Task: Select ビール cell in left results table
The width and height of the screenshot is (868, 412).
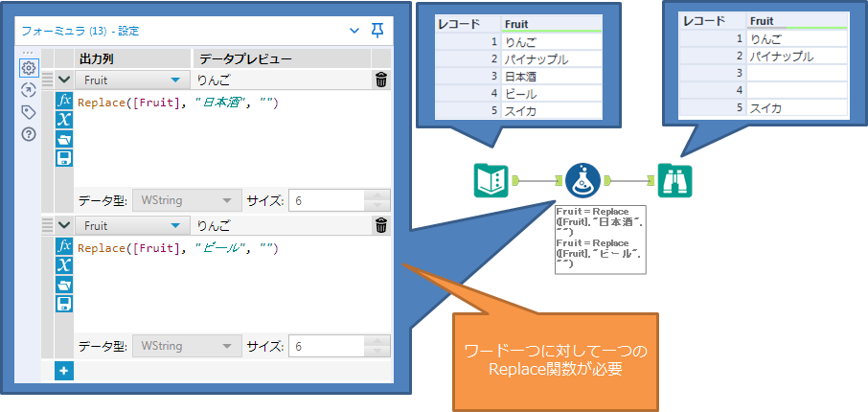Action: 551,94
